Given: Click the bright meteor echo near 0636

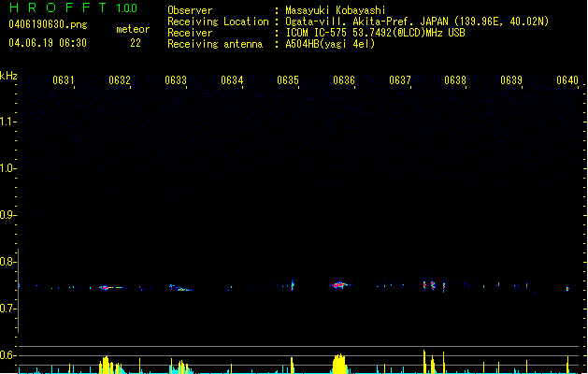Looking at the screenshot, I should 339,285.
